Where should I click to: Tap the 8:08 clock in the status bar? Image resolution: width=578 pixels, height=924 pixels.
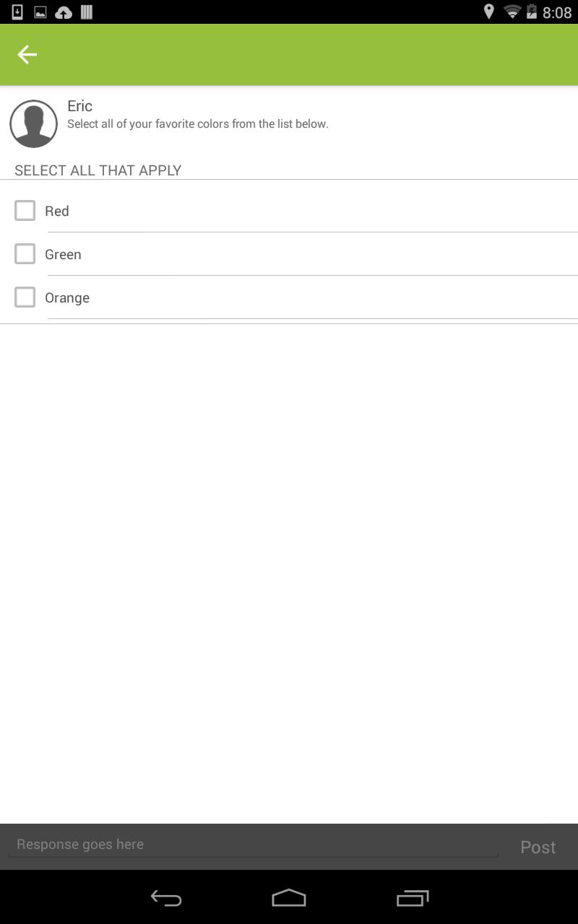[557, 12]
